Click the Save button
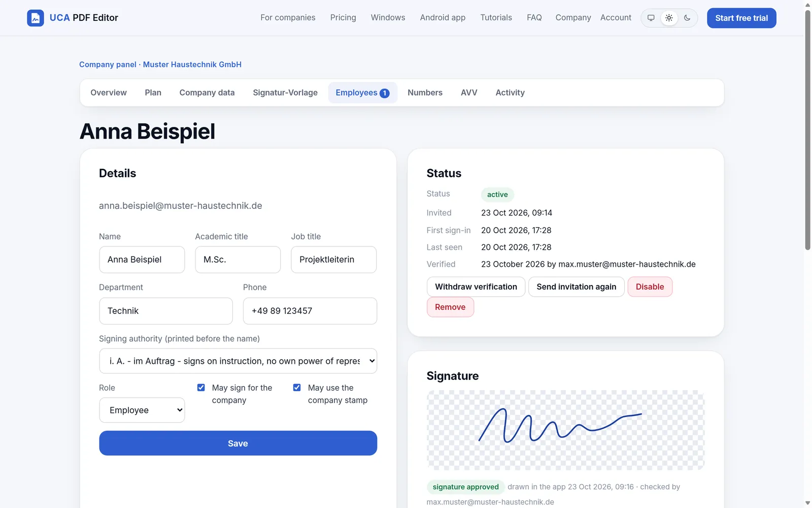Screen dimensions: 812x508 click(x=238, y=443)
